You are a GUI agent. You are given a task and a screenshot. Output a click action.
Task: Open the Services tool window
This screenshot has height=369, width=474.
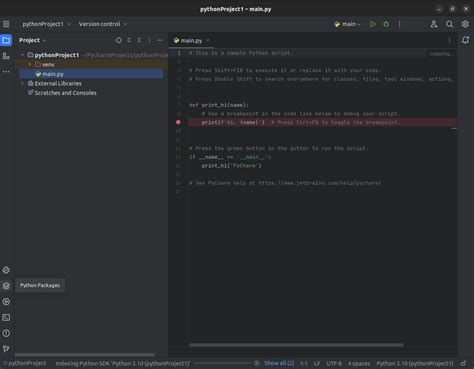(x=6, y=302)
